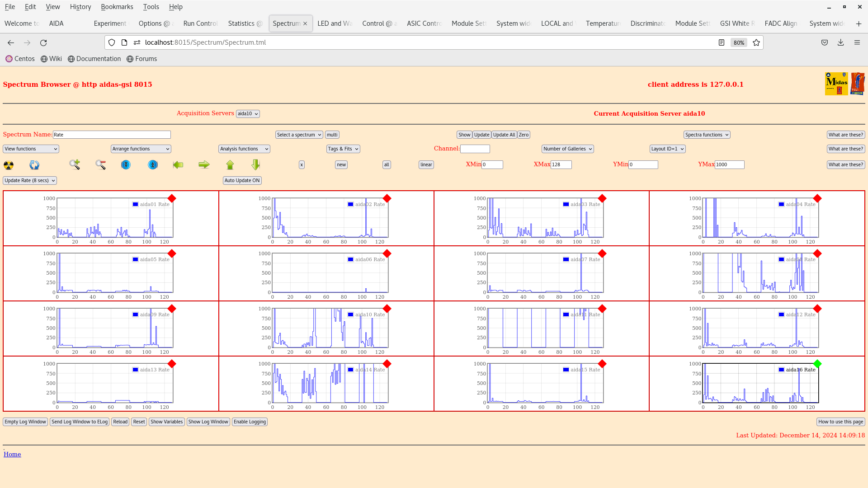The width and height of the screenshot is (868, 488).
Task: Click the refresh/update circular arrow icon
Action: click(x=34, y=164)
